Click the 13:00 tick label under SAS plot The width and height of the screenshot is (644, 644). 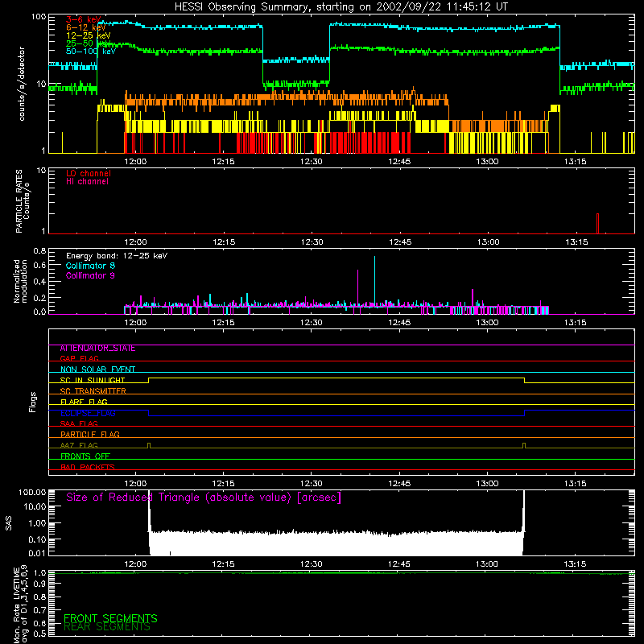(x=487, y=564)
